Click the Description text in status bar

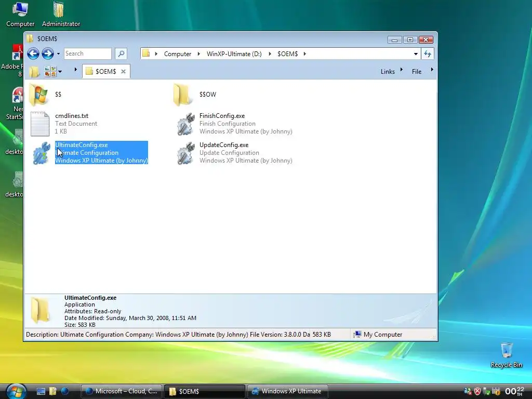[x=168, y=335]
